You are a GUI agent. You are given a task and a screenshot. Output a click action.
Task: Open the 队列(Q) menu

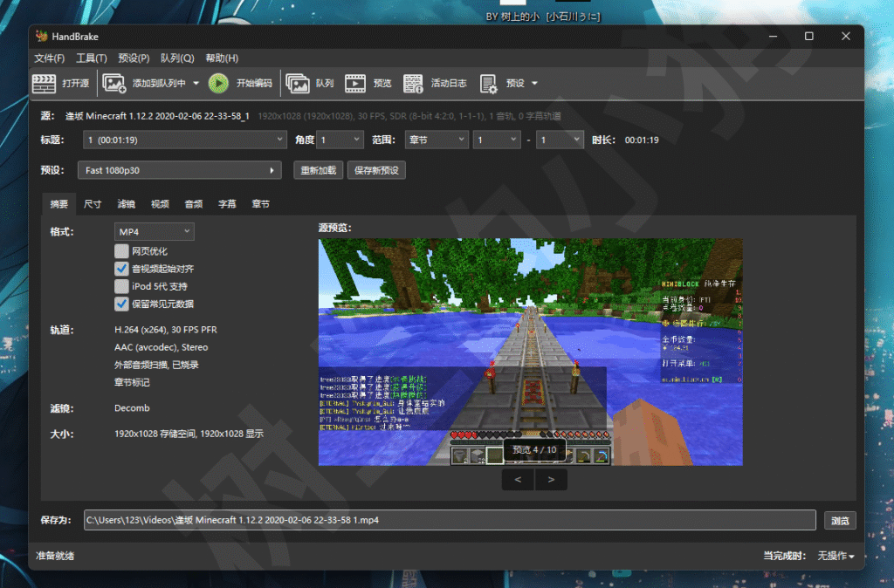pos(177,58)
